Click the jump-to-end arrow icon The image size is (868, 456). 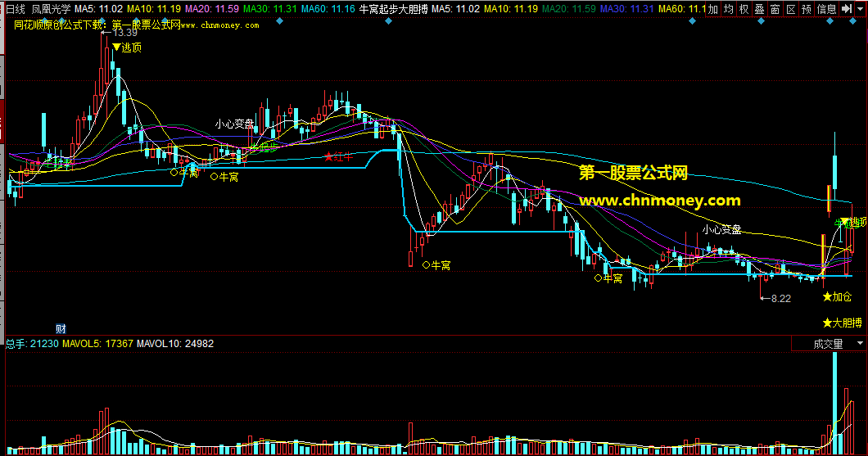[847, 9]
